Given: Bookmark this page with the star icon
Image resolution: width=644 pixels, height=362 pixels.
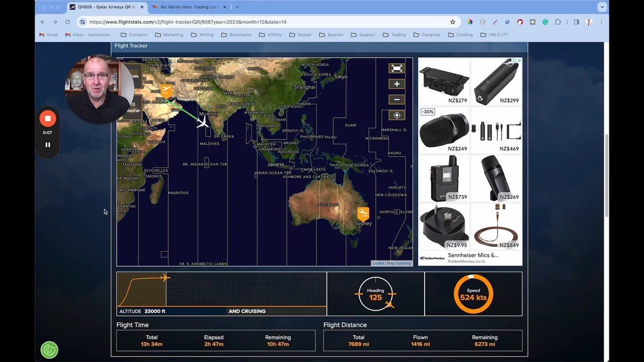Looking at the screenshot, I should (x=452, y=22).
